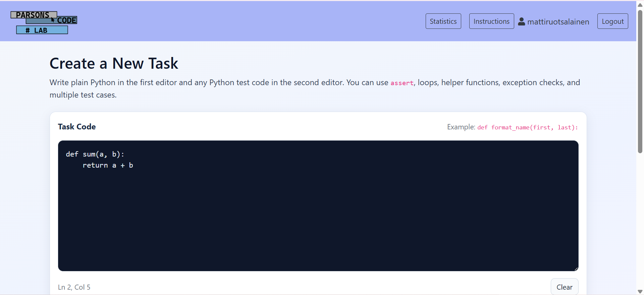
Task: Click the editor resize handle corner
Action: [x=576, y=269]
